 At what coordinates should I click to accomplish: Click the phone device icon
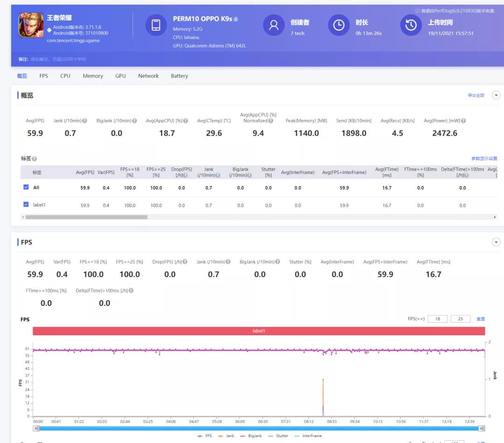pyautogui.click(x=156, y=25)
